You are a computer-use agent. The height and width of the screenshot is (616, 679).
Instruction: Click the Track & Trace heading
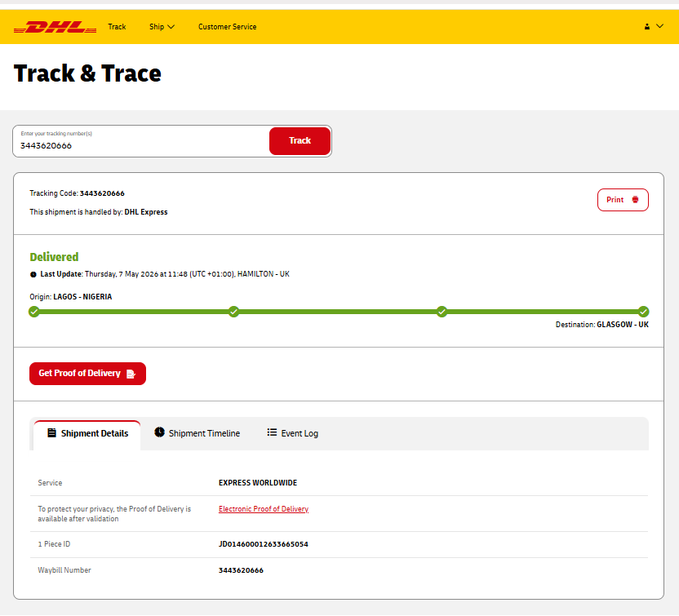pyautogui.click(x=87, y=73)
